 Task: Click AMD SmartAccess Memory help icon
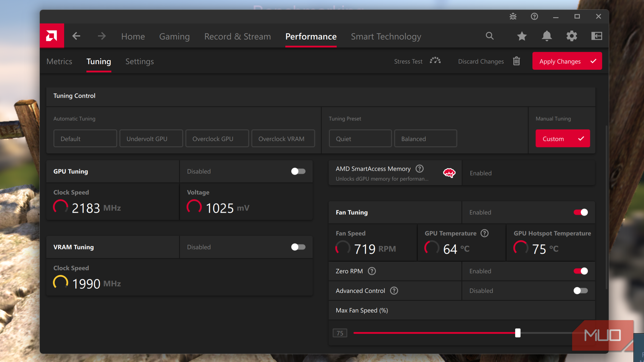click(420, 169)
